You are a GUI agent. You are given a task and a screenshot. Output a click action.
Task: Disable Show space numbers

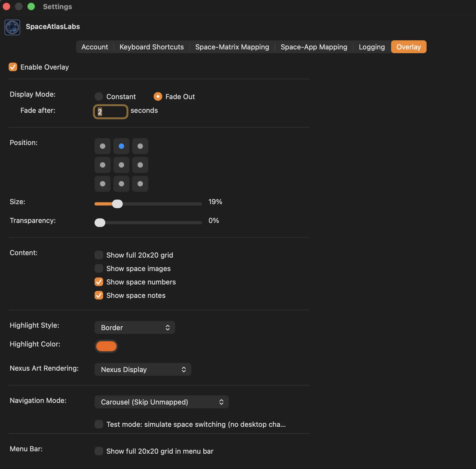(99, 282)
